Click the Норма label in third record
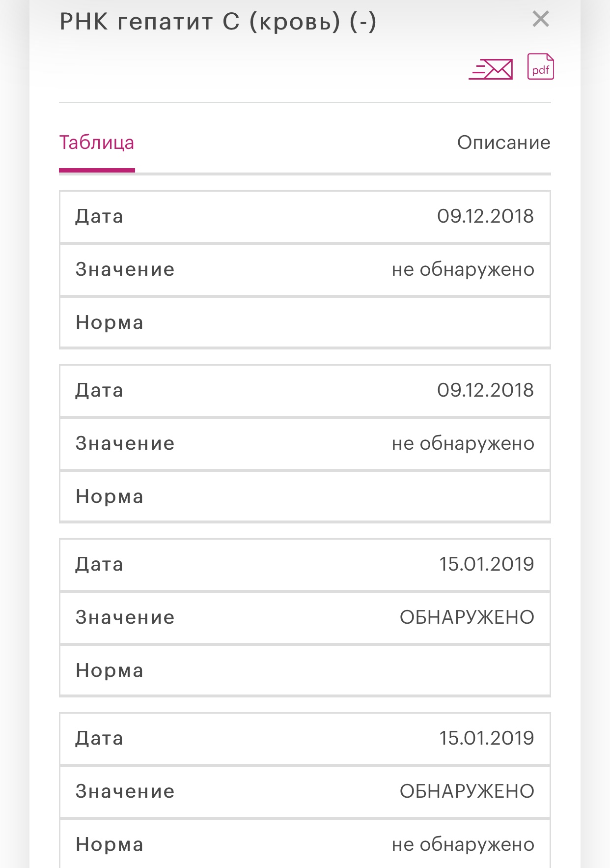 click(x=110, y=671)
